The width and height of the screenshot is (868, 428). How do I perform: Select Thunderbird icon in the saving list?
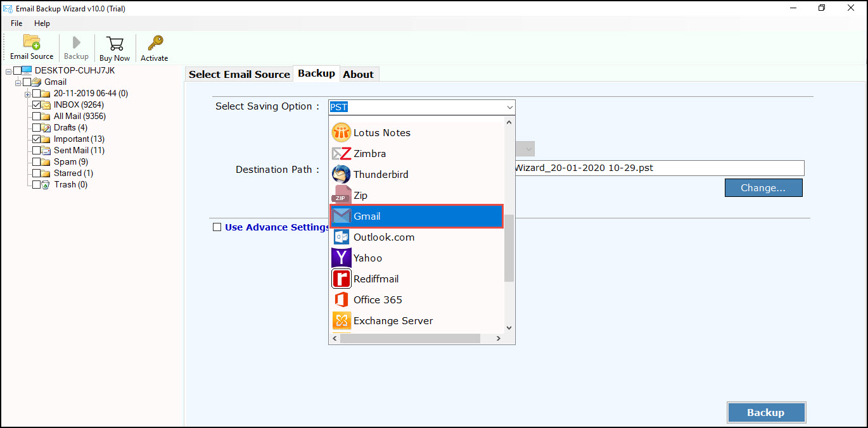point(341,174)
